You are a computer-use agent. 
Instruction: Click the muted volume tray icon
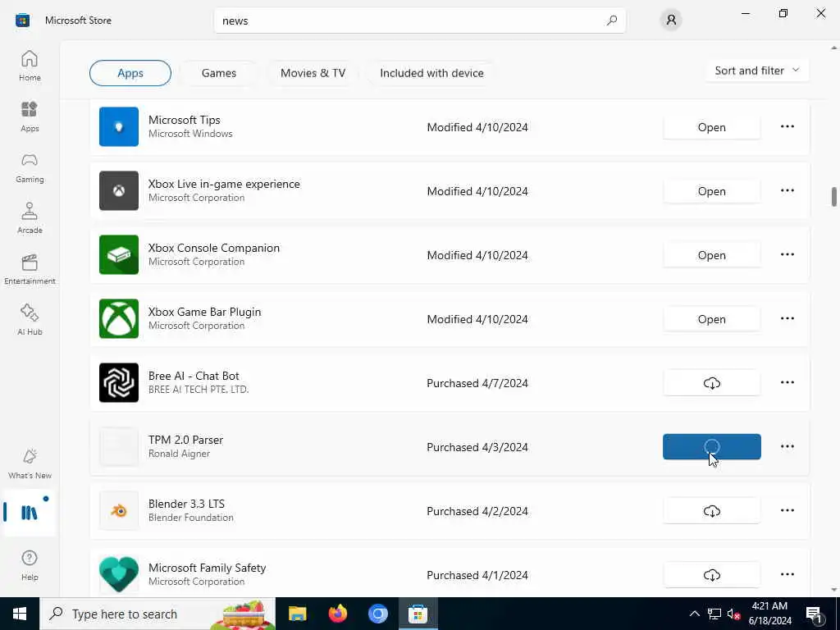[733, 614]
